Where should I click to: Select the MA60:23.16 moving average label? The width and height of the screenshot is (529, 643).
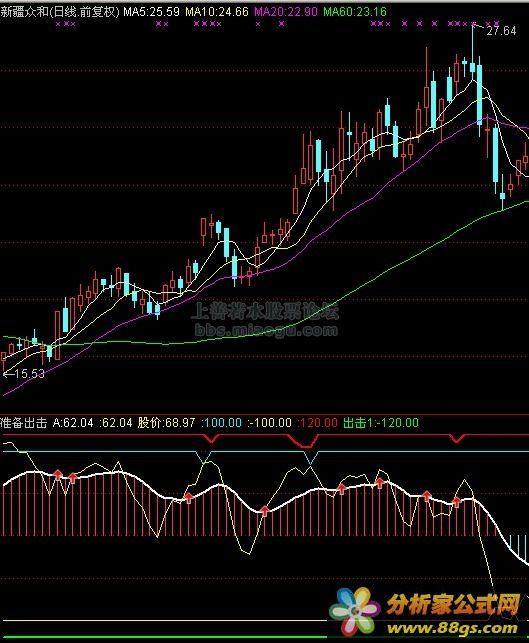tap(355, 11)
